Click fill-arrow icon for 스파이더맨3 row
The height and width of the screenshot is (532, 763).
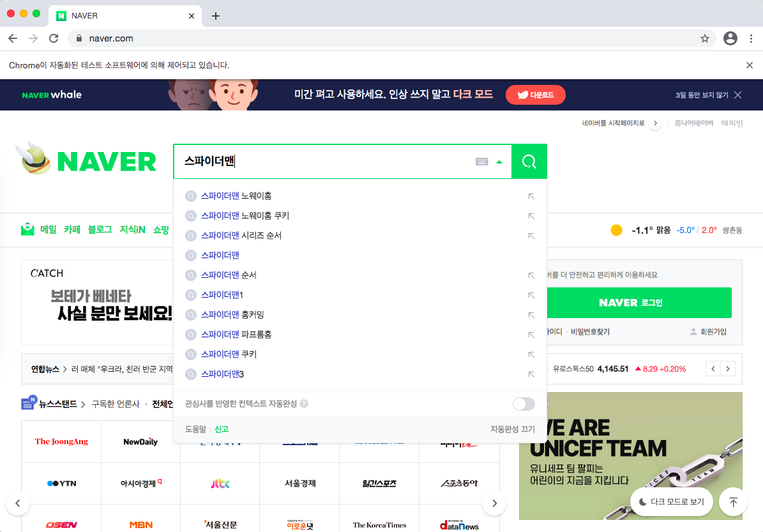click(x=531, y=374)
